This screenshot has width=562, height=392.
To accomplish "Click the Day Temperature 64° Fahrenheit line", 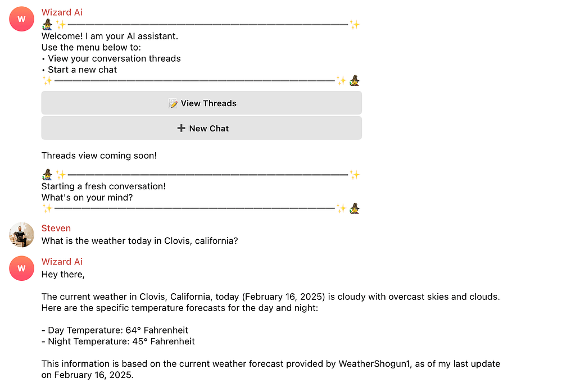I will (x=115, y=330).
